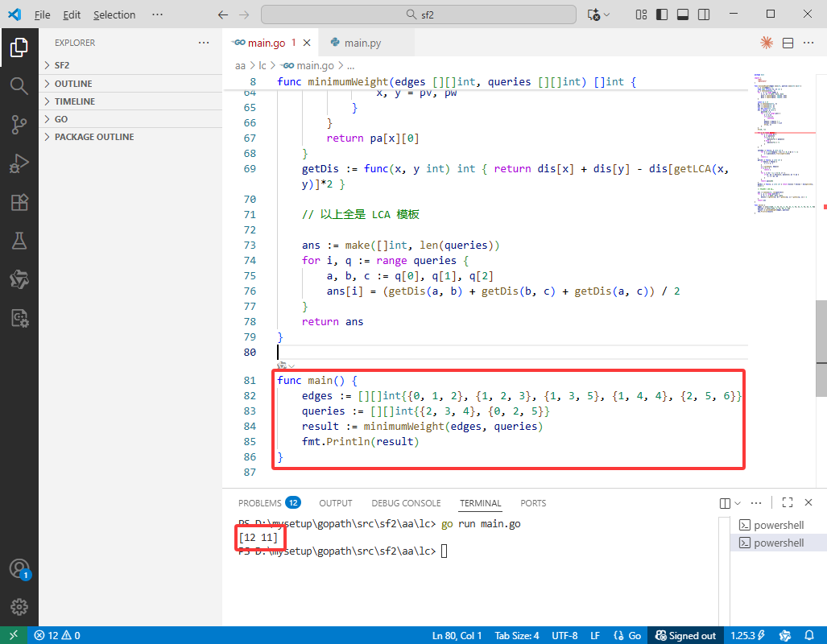Open the Testing flask view

tap(19, 241)
